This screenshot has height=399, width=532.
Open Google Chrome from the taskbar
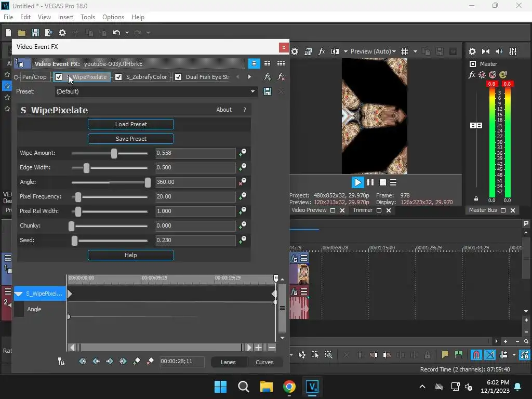click(289, 387)
